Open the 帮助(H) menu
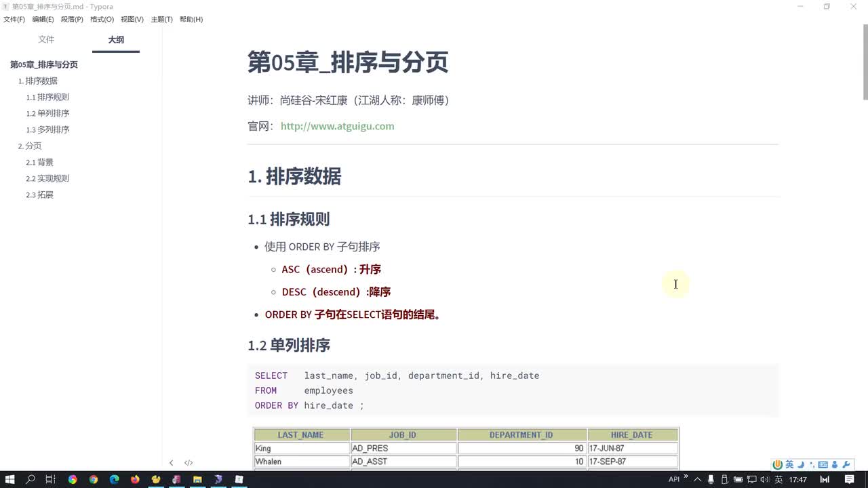Viewport: 868px width, 488px height. click(x=191, y=20)
